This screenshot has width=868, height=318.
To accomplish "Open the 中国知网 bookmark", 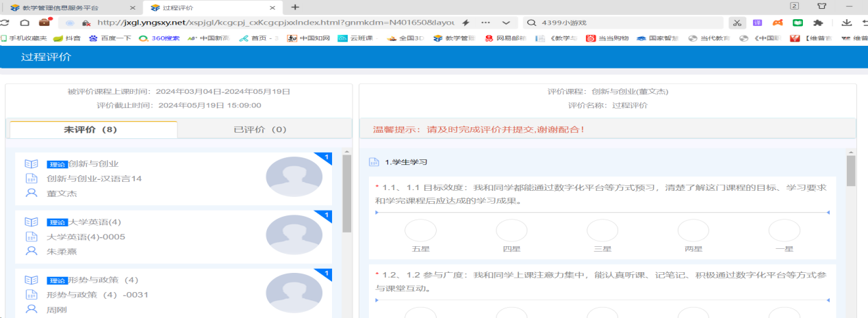I will (309, 38).
